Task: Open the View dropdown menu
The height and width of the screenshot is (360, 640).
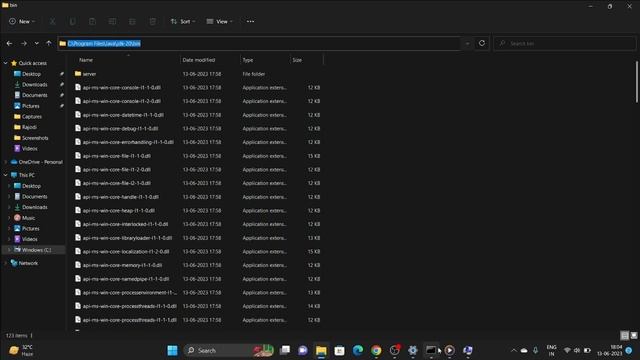Action: 220,21
